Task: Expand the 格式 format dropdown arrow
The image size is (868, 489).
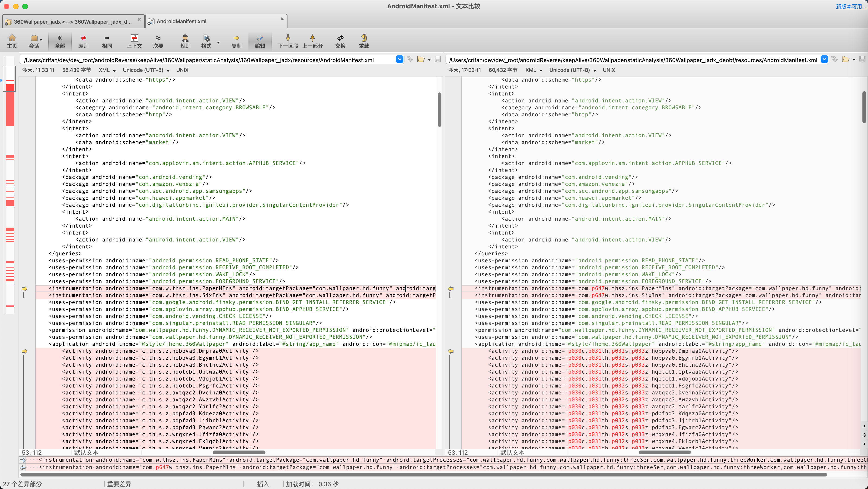Action: pyautogui.click(x=218, y=42)
